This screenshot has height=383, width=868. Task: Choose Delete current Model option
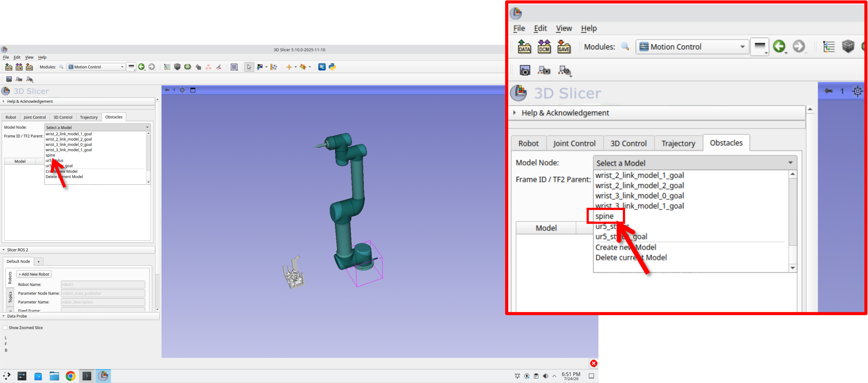pyautogui.click(x=64, y=176)
